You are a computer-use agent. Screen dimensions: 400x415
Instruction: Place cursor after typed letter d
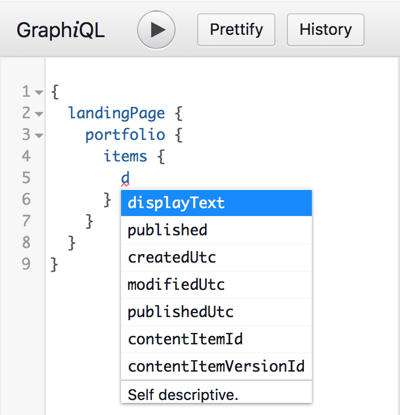[x=130, y=178]
